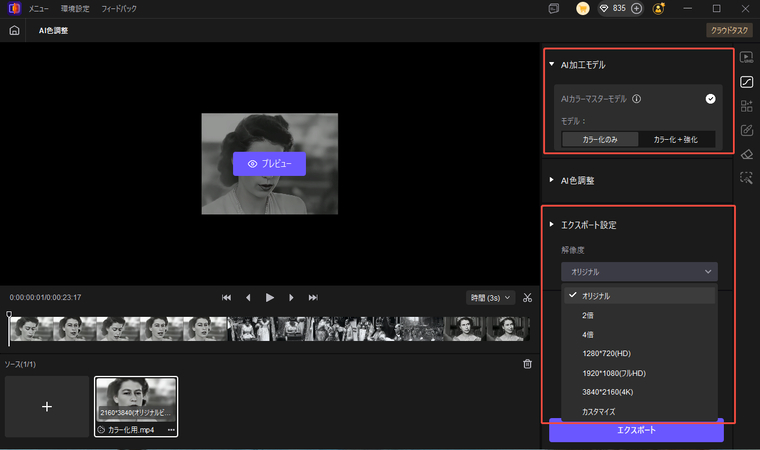Open the メニュー menu
The image size is (760, 450).
click(x=38, y=9)
